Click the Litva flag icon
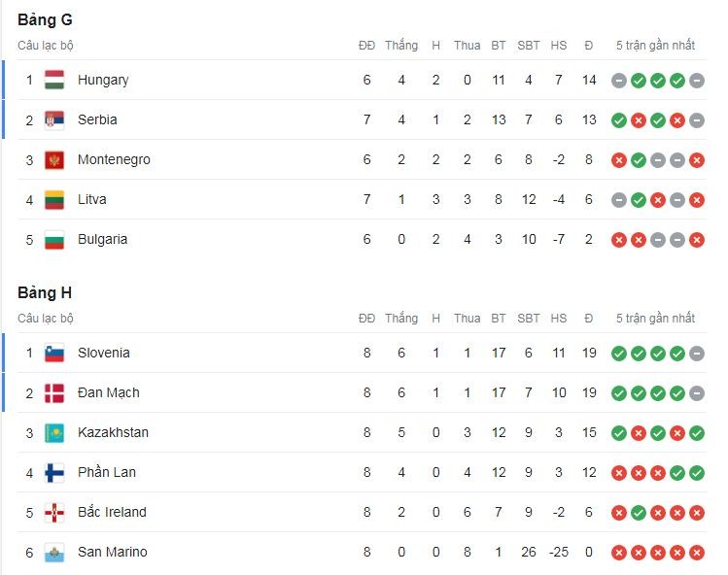This screenshot has width=728, height=575. (x=54, y=199)
